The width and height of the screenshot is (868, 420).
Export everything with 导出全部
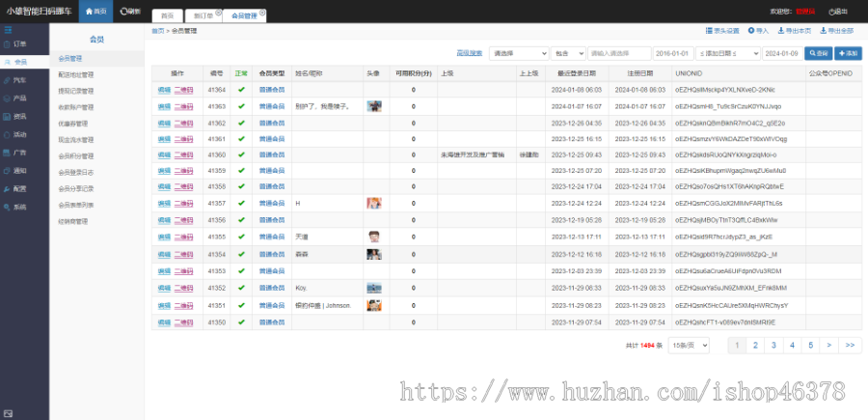point(836,31)
